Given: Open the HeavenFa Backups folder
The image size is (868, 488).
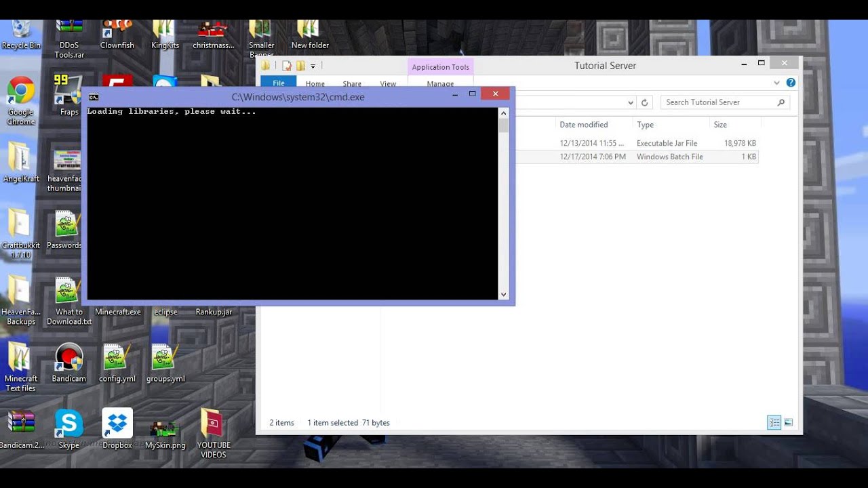Looking at the screenshot, I should [21, 301].
